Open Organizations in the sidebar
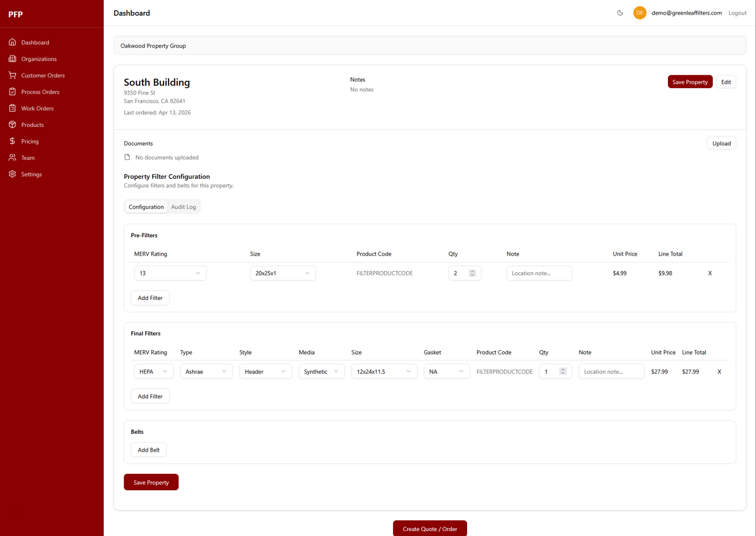 tap(39, 59)
